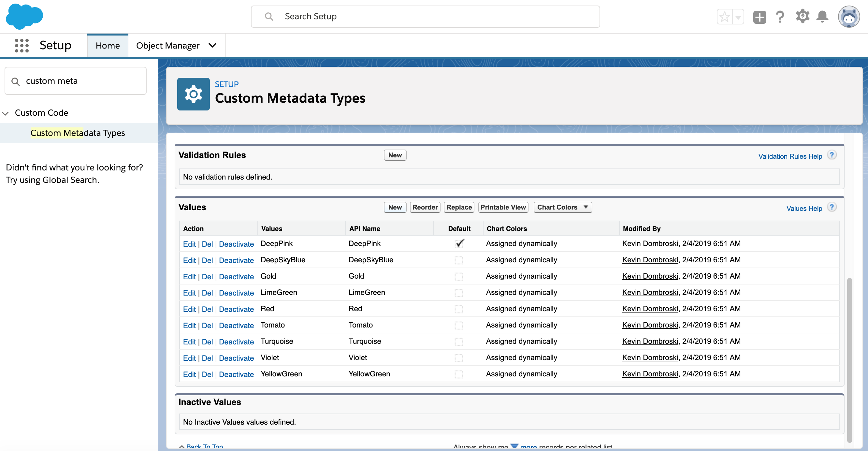Select Custom Metadata Types in sidebar
Image resolution: width=868 pixels, height=451 pixels.
78,133
